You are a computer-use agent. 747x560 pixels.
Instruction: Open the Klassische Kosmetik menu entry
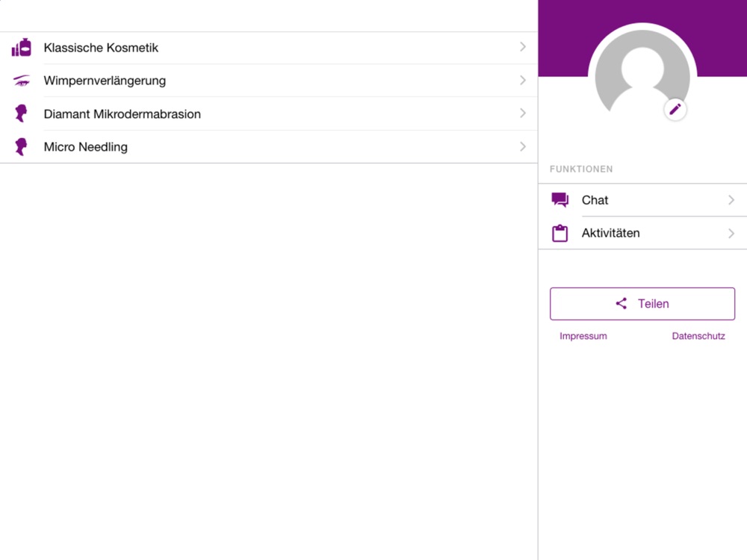269,48
